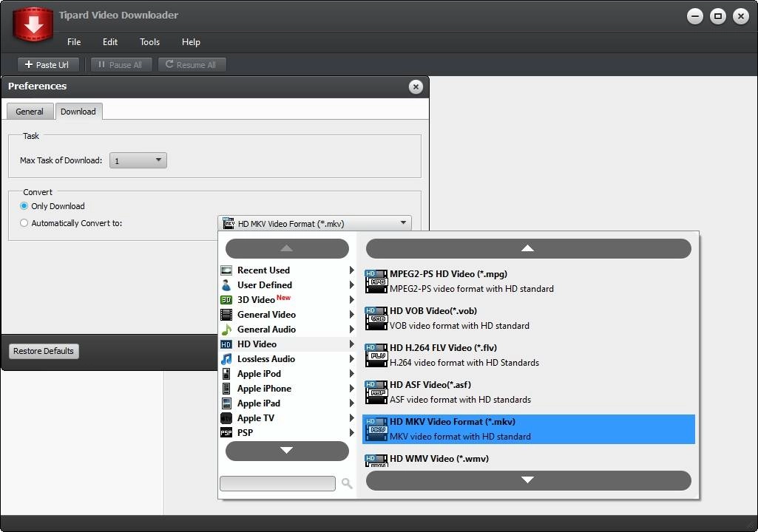Click the 3D Video category icon
Viewport: 758px width, 532px height.
point(226,300)
